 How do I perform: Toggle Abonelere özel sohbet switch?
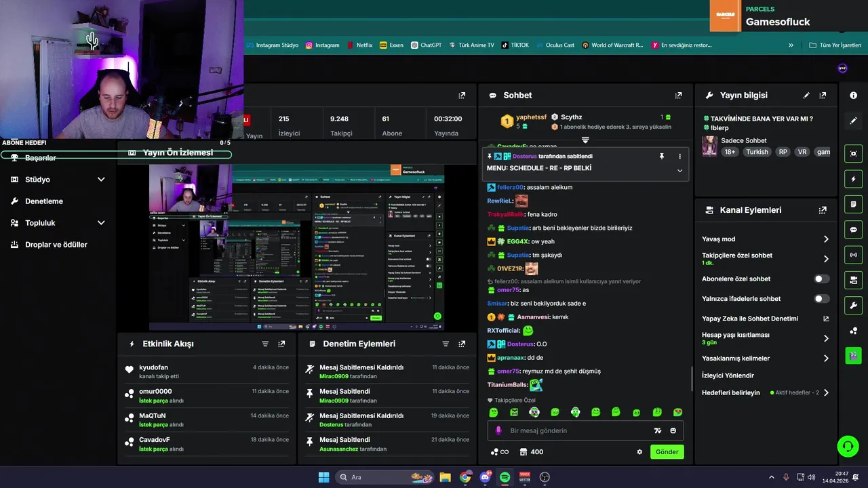pyautogui.click(x=821, y=279)
